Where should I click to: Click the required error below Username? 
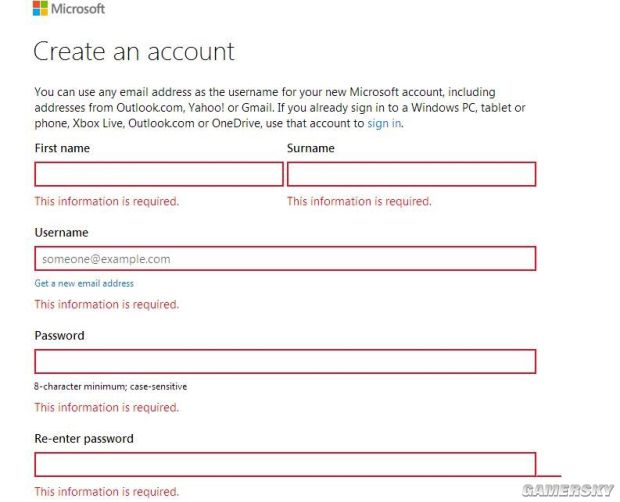tap(107, 304)
